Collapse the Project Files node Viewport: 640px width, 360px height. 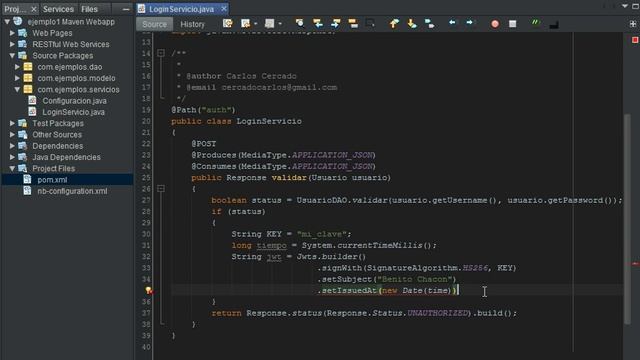click(12, 168)
